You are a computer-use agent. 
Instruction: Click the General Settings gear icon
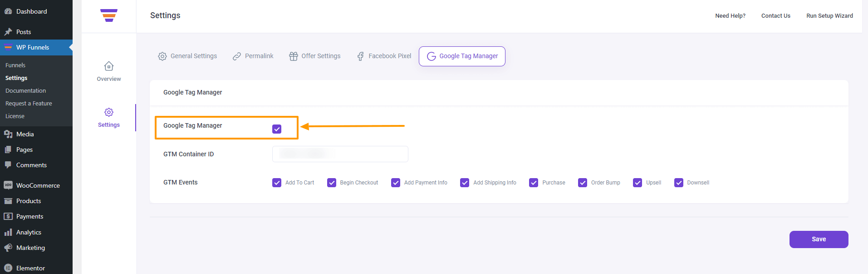[x=162, y=56]
